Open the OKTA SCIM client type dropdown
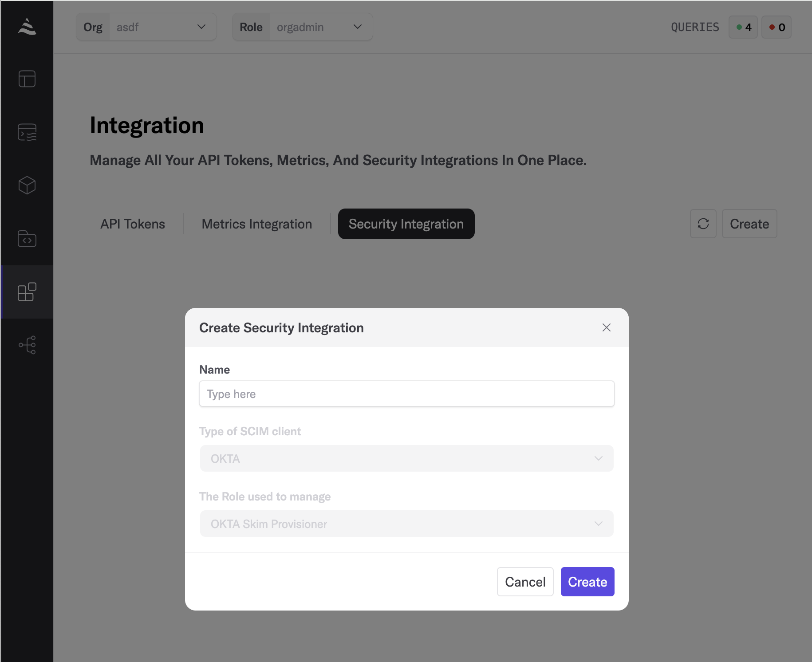The width and height of the screenshot is (812, 662). tap(406, 458)
